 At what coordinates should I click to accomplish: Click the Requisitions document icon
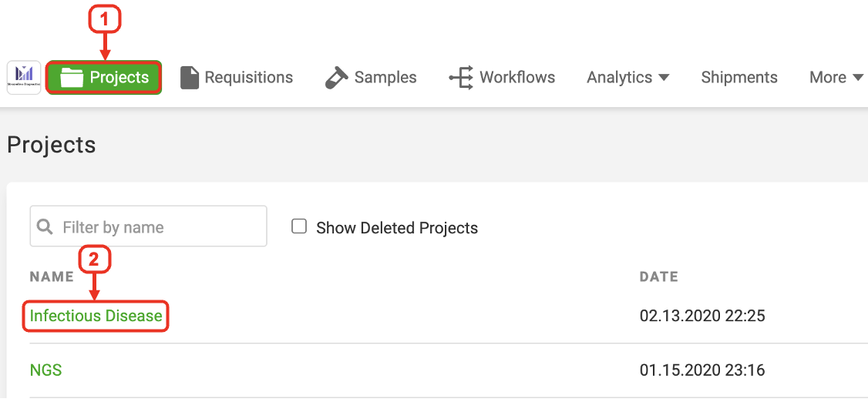[x=190, y=78]
